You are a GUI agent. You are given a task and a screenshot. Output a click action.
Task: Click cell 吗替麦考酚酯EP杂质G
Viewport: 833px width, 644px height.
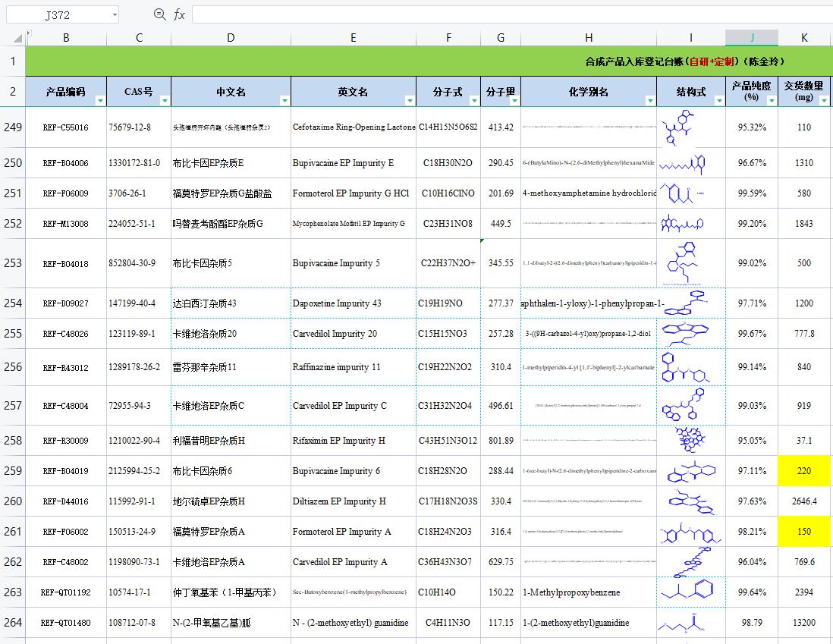coord(231,223)
